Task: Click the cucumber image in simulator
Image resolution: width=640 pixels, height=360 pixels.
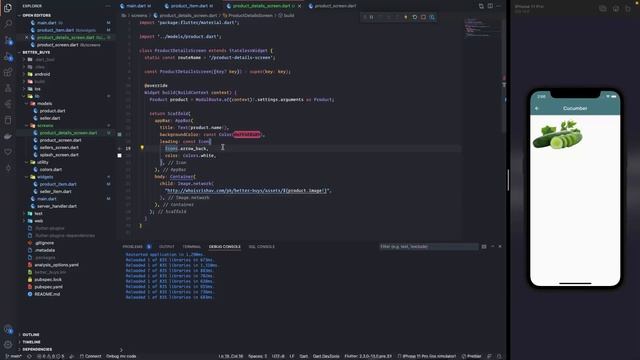Action: tap(558, 135)
